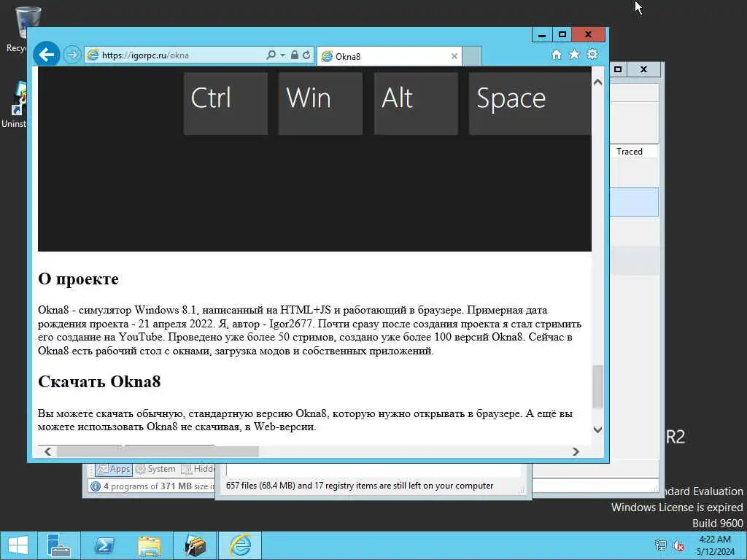Go back with the browser Back arrow
The image size is (747, 560).
point(46,55)
